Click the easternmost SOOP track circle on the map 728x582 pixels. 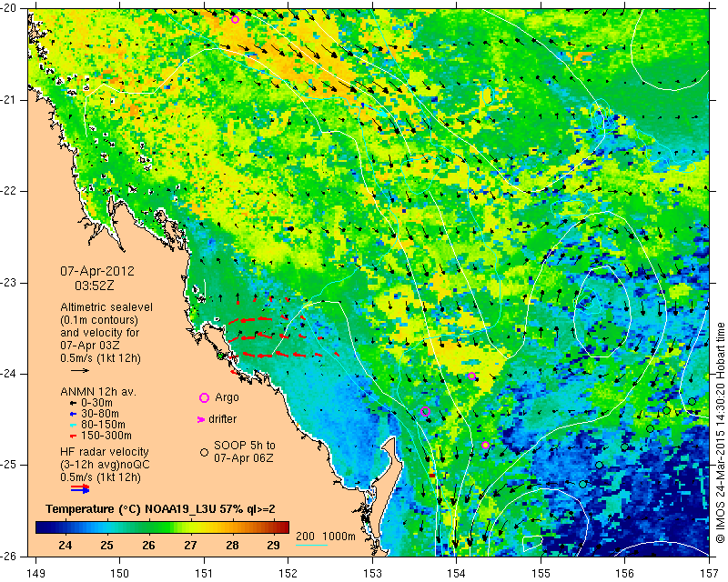(x=692, y=401)
